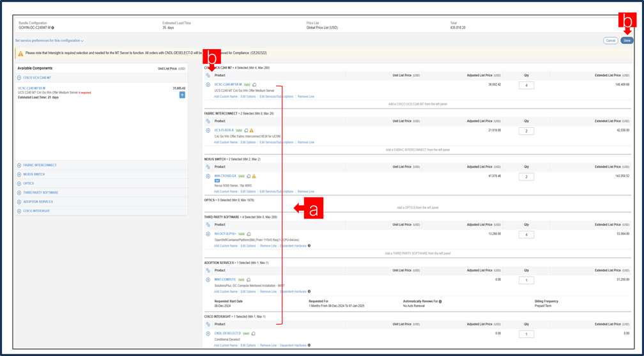Click comment icon next to UCS-FI-6536-X
Image resolution: width=644 pixels, height=356 pixels.
coord(246,130)
